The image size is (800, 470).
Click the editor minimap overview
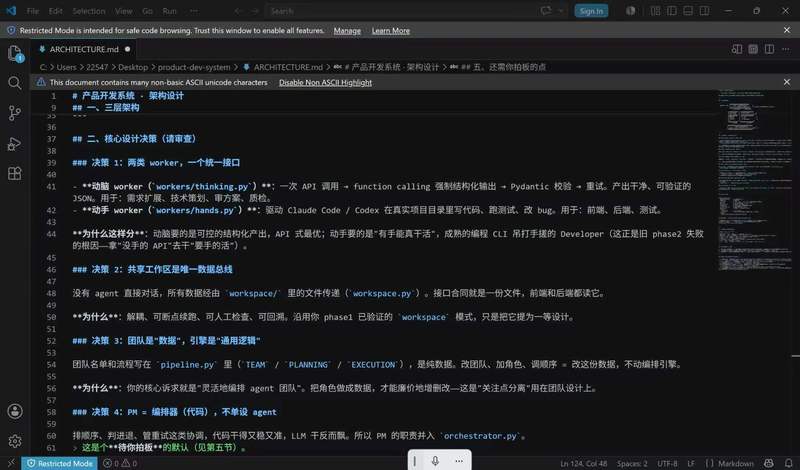(x=754, y=179)
